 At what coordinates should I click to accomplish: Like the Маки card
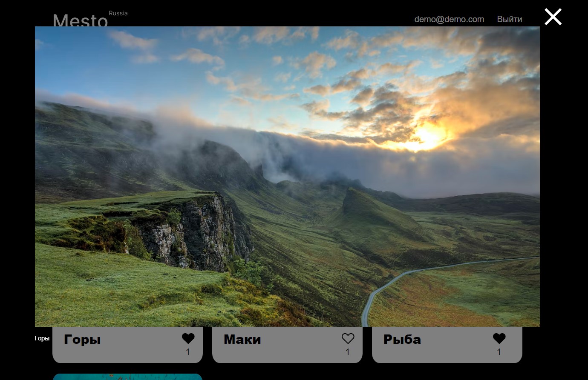(x=348, y=338)
